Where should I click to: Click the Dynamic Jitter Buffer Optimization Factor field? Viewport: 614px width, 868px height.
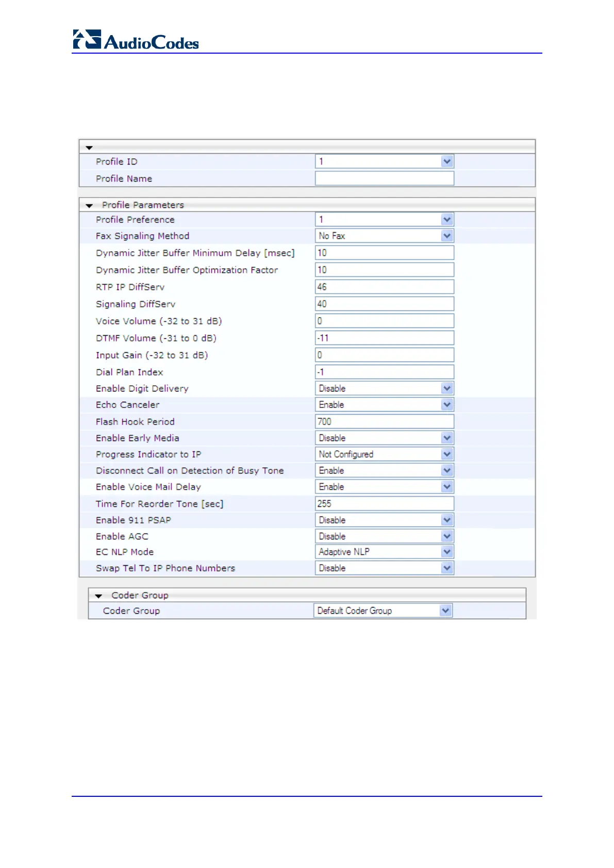pyautogui.click(x=384, y=270)
